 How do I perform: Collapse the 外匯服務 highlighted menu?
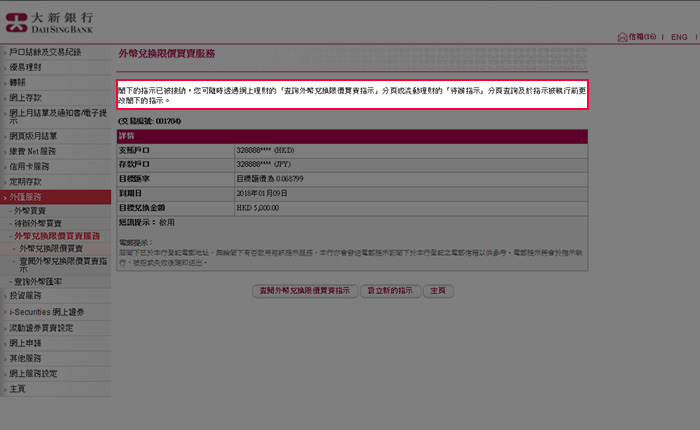55,197
